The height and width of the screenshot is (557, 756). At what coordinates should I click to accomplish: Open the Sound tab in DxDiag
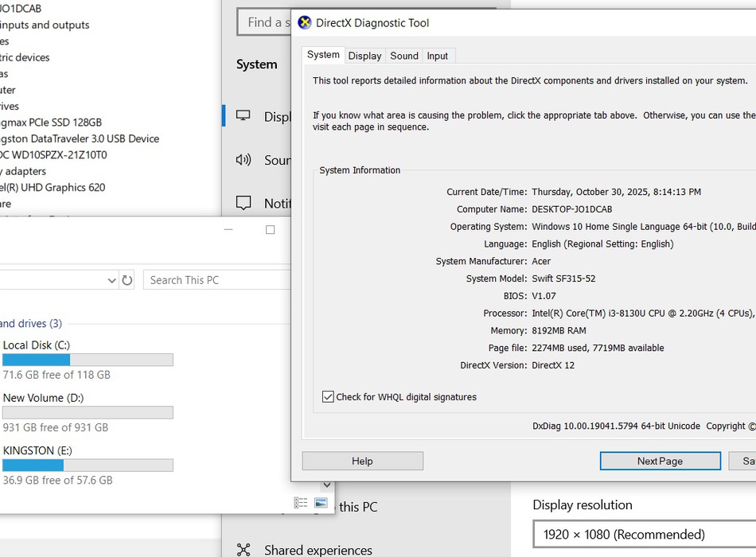tap(404, 56)
